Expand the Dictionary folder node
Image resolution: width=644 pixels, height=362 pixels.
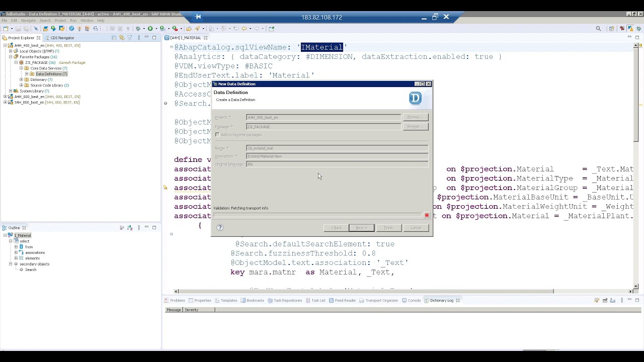[x=21, y=79]
